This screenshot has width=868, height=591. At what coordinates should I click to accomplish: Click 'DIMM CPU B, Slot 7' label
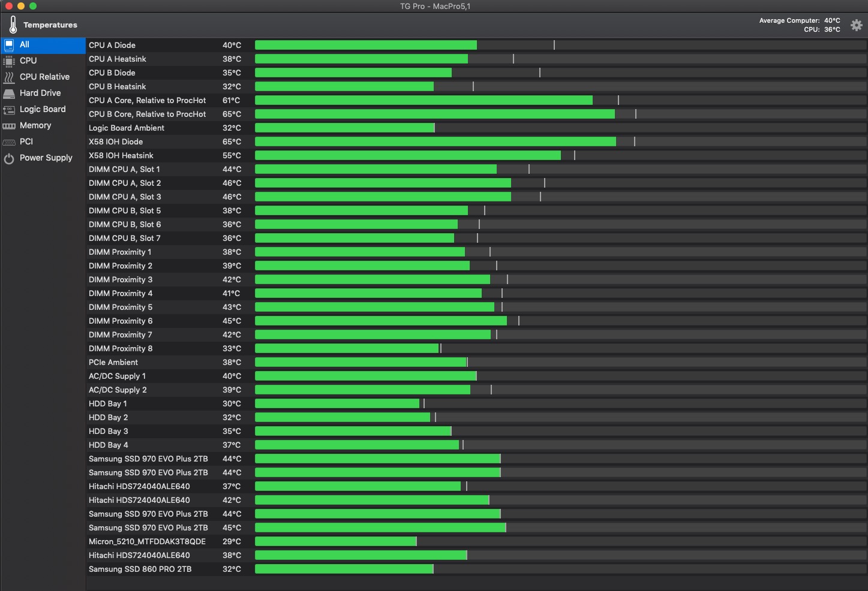click(125, 238)
